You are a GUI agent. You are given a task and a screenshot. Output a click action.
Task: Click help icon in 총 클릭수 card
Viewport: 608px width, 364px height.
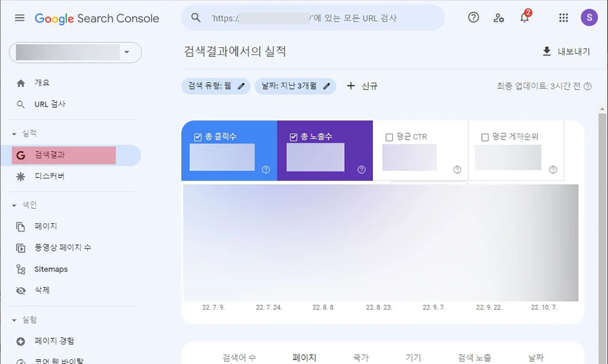[x=266, y=170]
